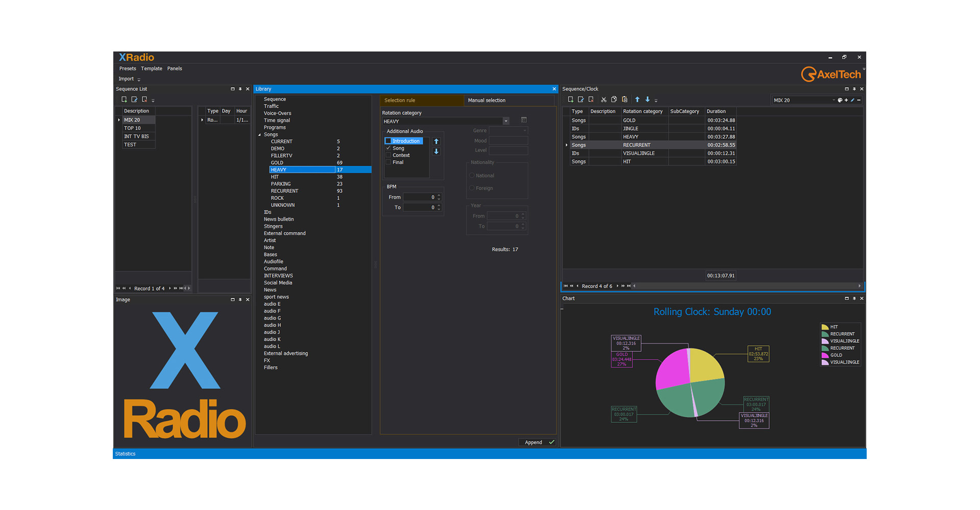
Task: Copy the selected clock entry
Action: [x=614, y=99]
